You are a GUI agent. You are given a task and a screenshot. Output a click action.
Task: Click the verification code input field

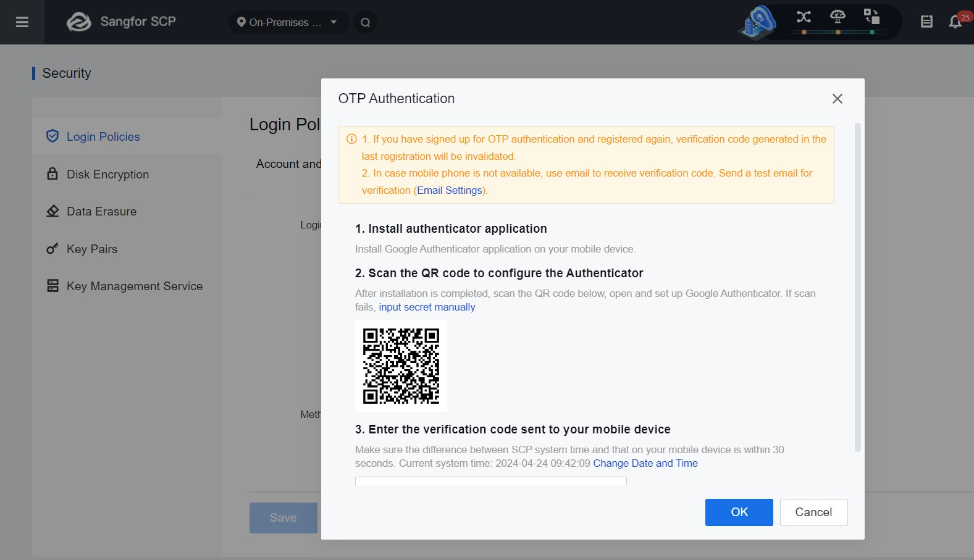click(x=490, y=482)
